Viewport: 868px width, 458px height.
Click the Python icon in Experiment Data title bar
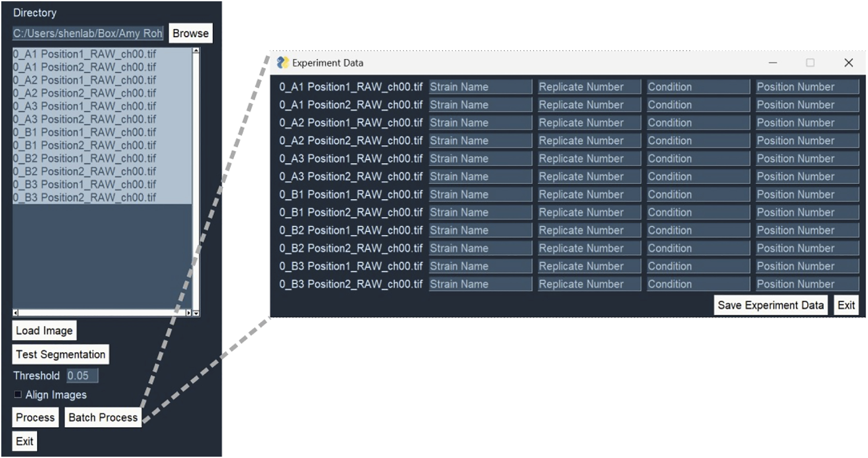click(282, 63)
